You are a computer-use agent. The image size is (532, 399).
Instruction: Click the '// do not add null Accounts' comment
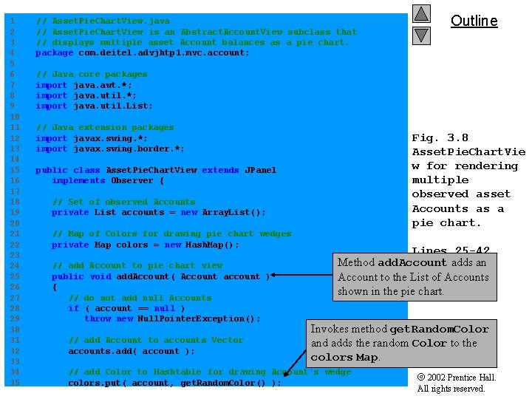click(x=140, y=298)
